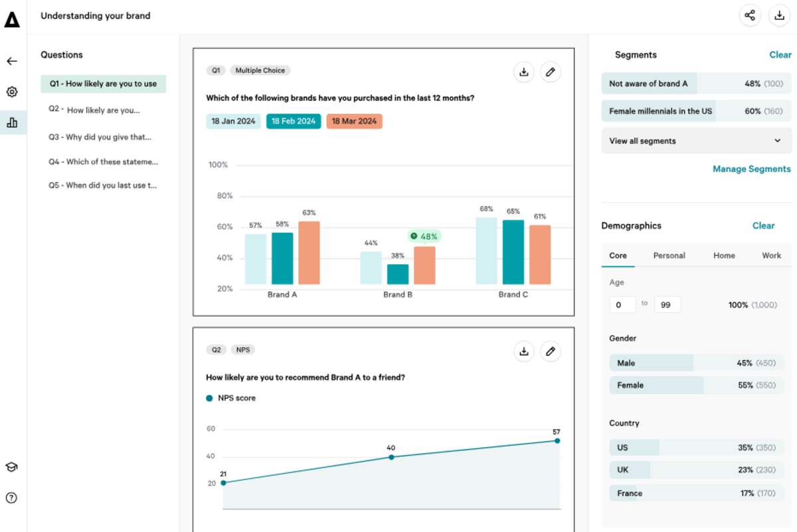Clear all applied demographics filters
This screenshot has width=797, height=532.
tap(764, 225)
